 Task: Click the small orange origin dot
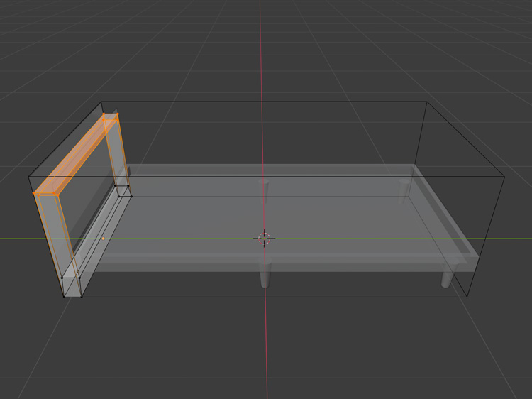point(104,239)
